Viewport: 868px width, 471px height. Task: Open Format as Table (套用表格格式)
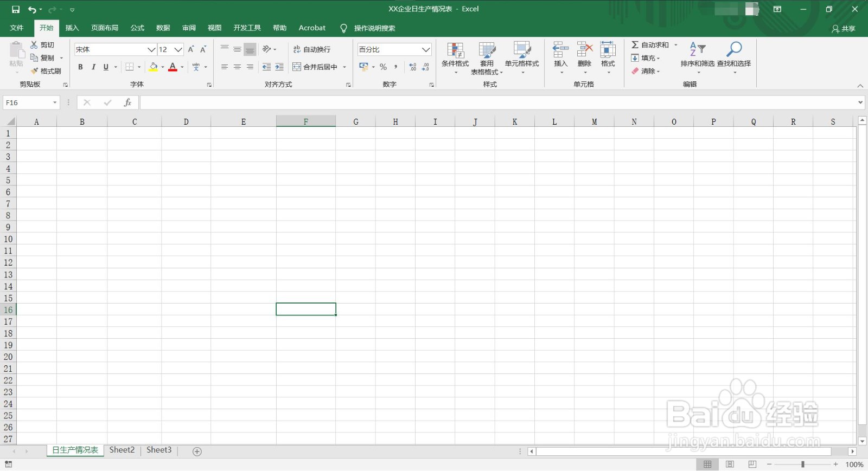click(x=487, y=58)
